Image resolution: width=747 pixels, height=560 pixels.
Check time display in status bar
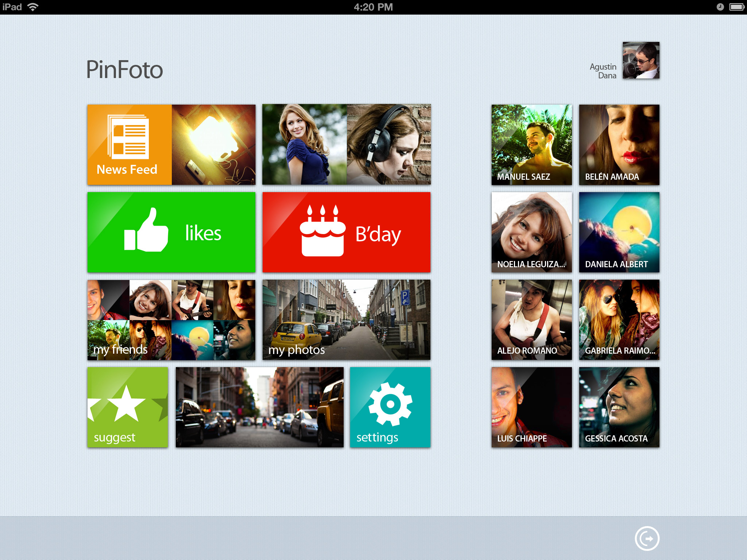(x=373, y=7)
